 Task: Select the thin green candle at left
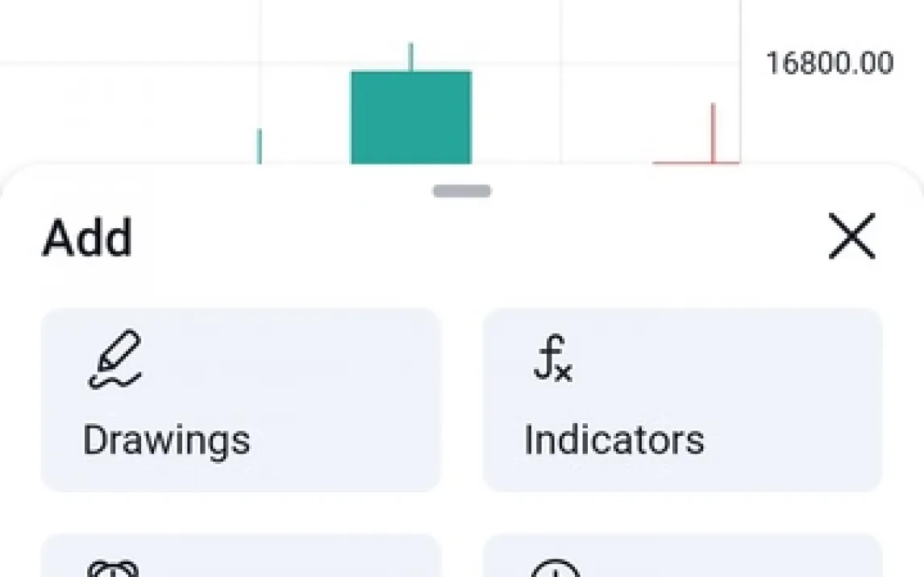(x=259, y=147)
